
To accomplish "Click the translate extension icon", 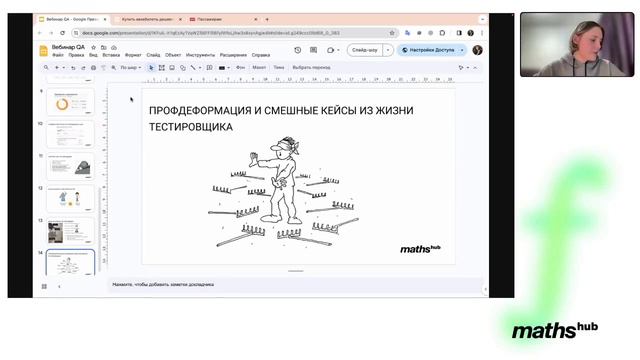I will tap(407, 33).
